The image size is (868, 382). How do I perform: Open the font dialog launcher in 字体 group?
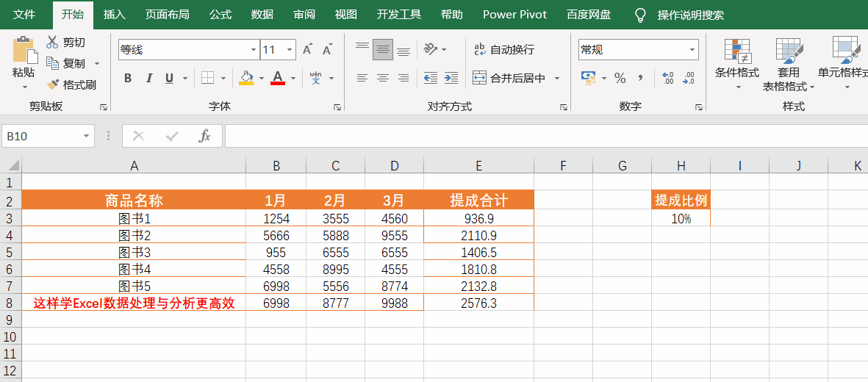(x=337, y=107)
